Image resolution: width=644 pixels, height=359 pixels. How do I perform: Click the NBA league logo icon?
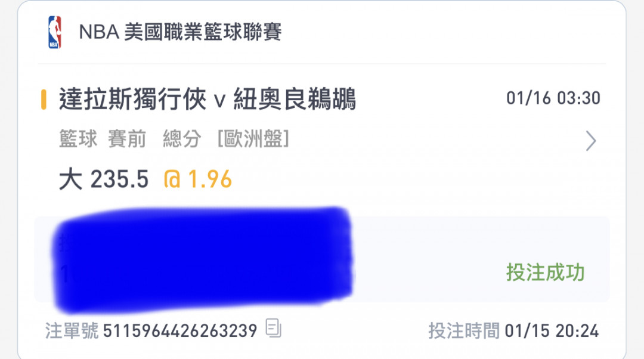(55, 32)
